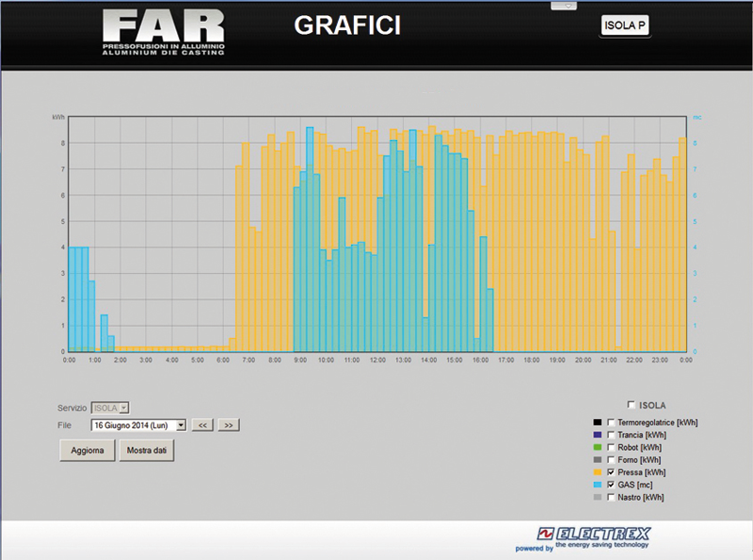Enable the ISOLA checkbox above legend

tap(631, 405)
